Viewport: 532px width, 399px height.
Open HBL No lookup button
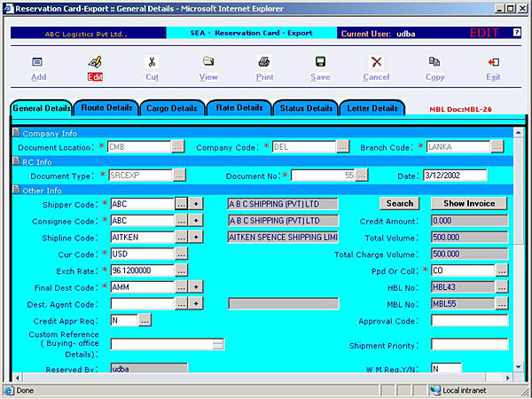[502, 287]
